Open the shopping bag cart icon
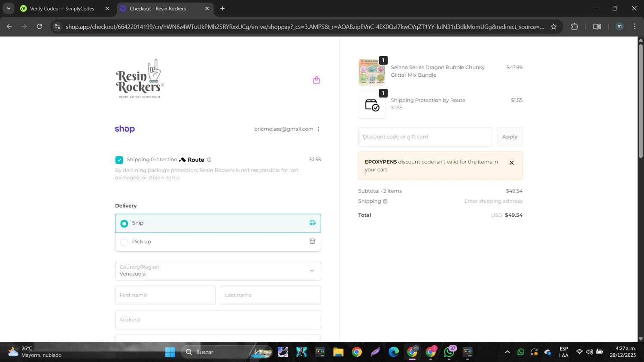This screenshot has width=644, height=362. pos(316,80)
